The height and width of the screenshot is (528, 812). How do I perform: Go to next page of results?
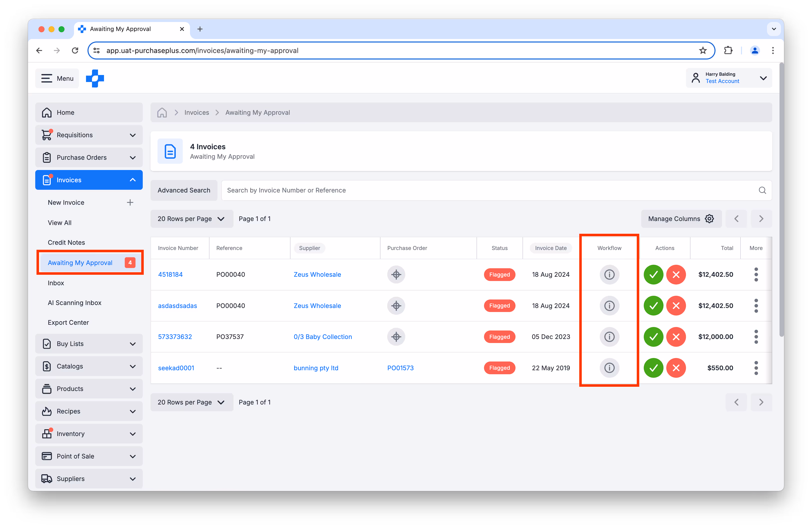(761, 219)
